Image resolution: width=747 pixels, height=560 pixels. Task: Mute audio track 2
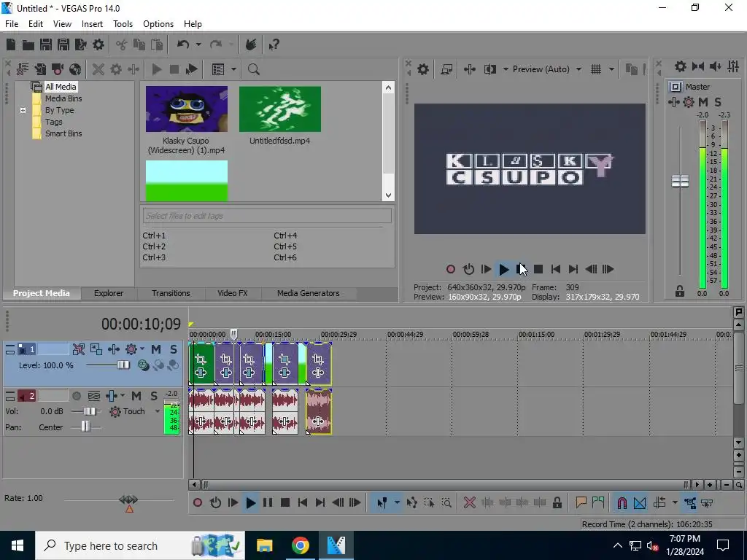click(x=136, y=396)
